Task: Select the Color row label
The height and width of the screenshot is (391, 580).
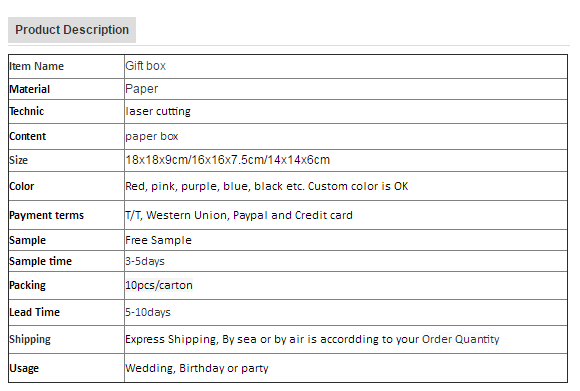Action: click(21, 186)
